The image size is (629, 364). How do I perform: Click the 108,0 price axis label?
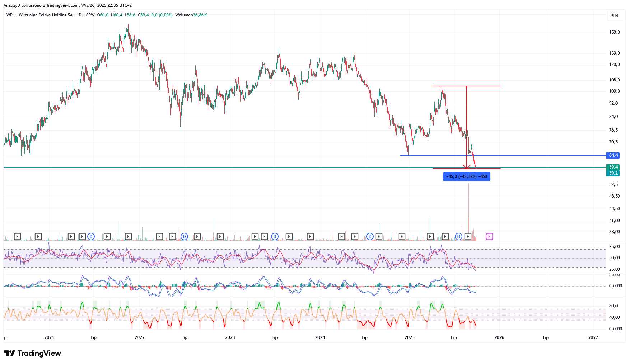coord(614,80)
